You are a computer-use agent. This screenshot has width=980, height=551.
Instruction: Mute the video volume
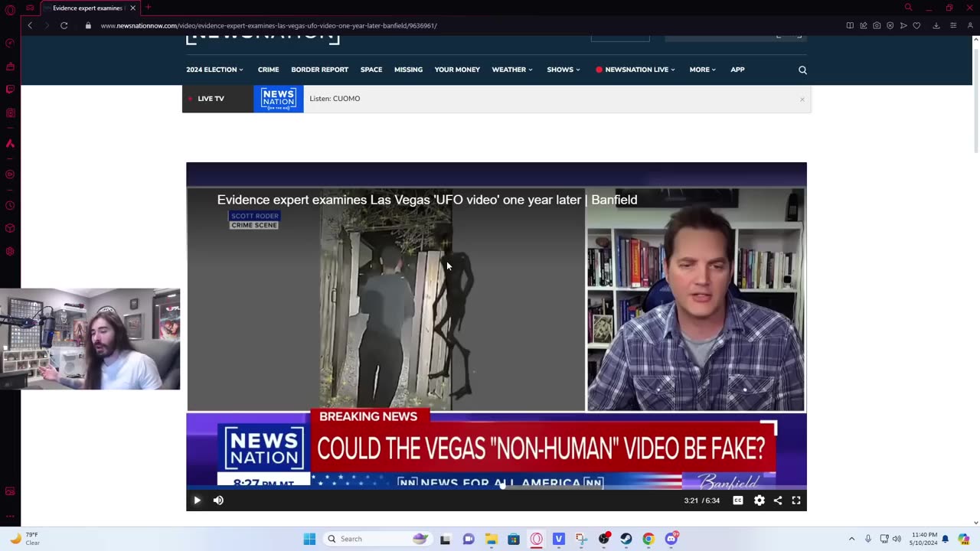(x=218, y=500)
